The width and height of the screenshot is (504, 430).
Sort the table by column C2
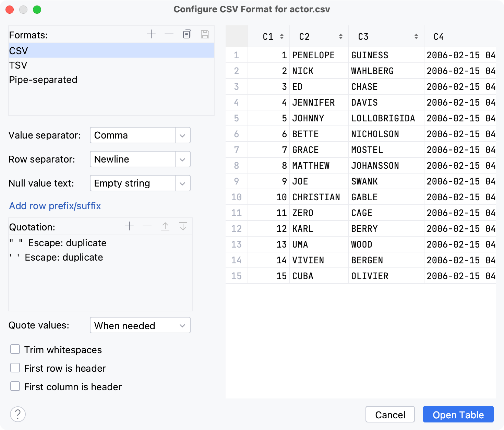coord(341,36)
